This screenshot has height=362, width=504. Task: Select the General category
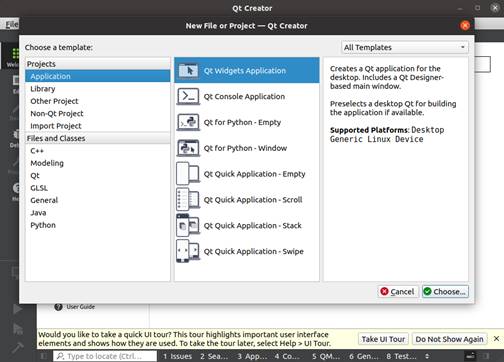pyautogui.click(x=98, y=200)
